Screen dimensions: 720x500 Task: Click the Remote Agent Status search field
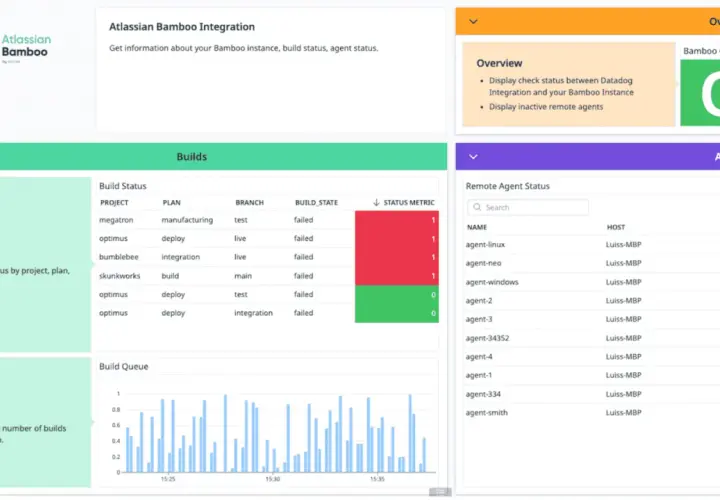(528, 208)
